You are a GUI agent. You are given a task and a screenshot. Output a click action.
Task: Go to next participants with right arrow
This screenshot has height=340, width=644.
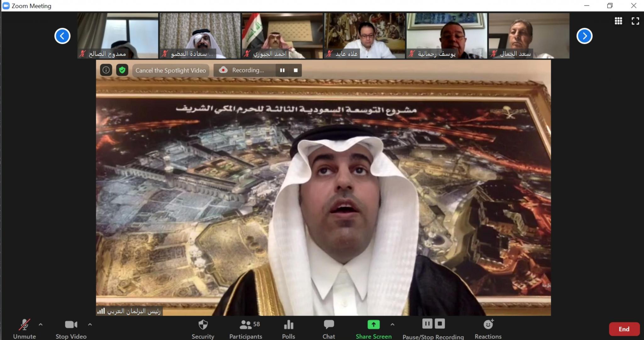tap(584, 36)
